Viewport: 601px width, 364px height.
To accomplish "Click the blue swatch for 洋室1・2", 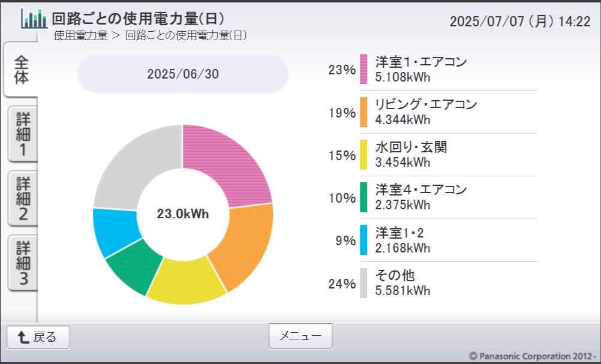I will [363, 240].
